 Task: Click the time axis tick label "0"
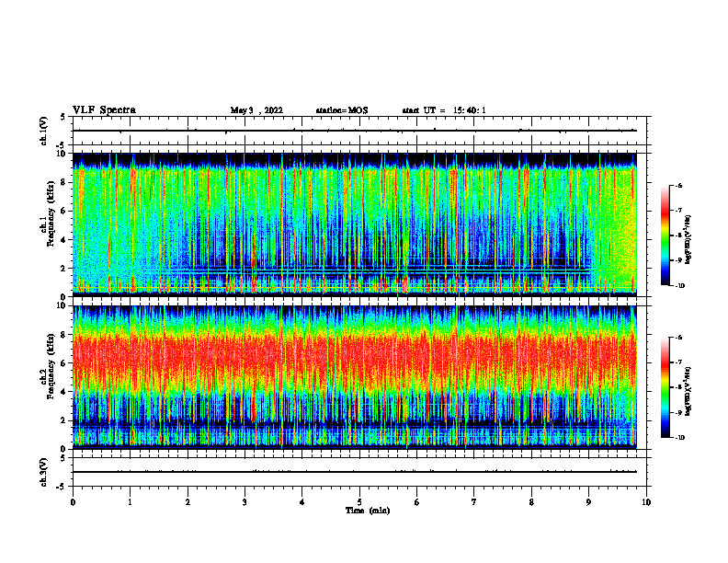point(73,502)
